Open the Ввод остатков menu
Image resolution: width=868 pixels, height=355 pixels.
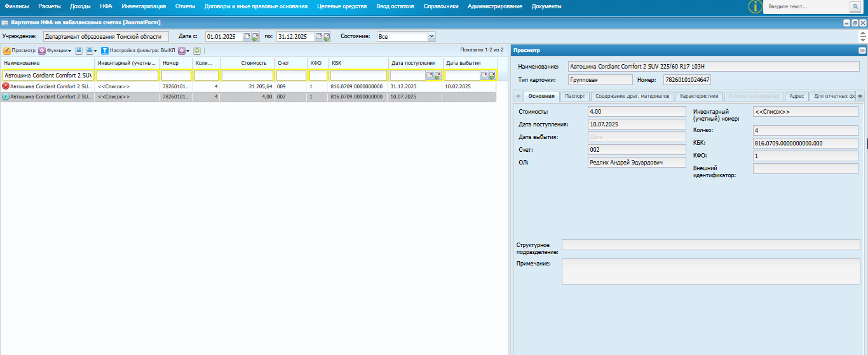click(395, 6)
